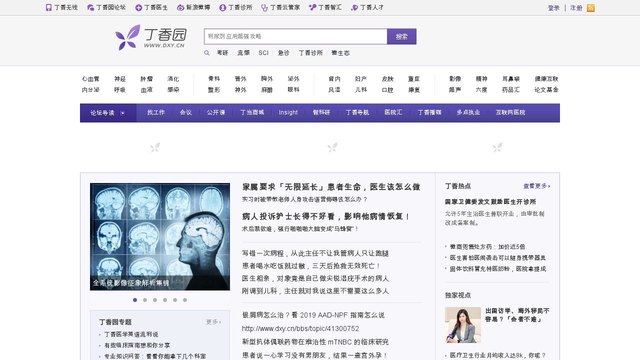Select the fifth carousel dot
The height and width of the screenshot is (360, 640).
[x=175, y=300]
